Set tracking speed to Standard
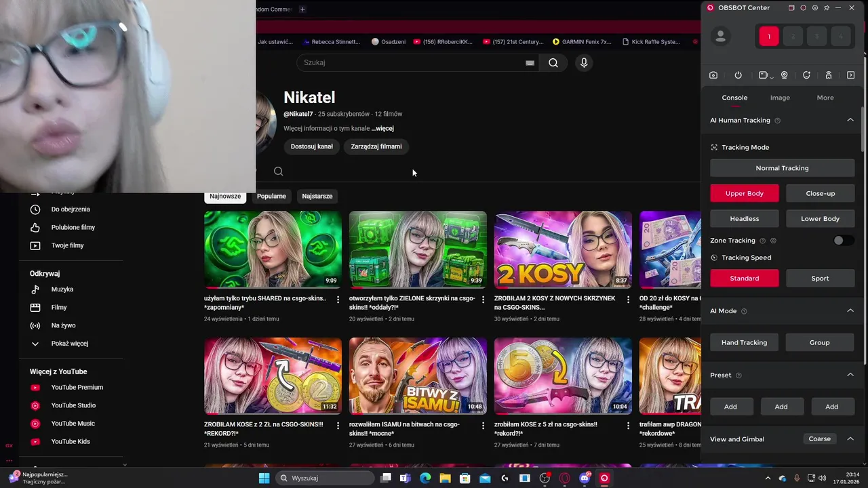868x488 pixels. point(745,278)
